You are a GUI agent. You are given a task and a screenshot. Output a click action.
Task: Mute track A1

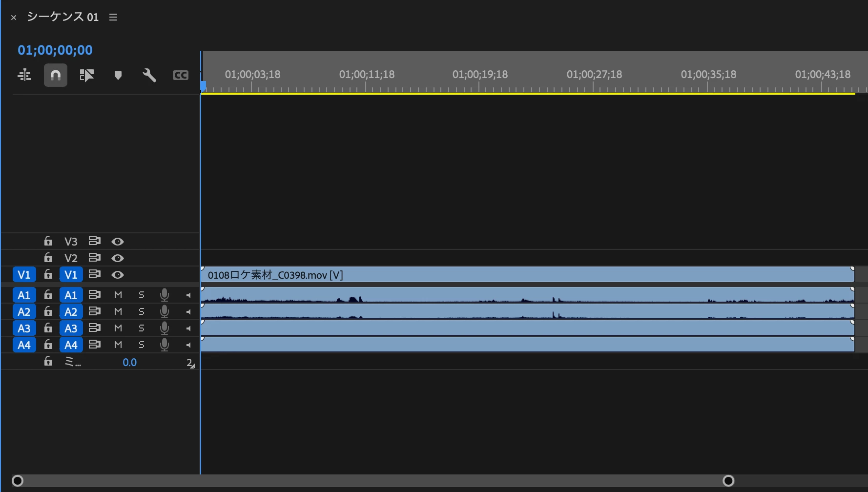(118, 295)
